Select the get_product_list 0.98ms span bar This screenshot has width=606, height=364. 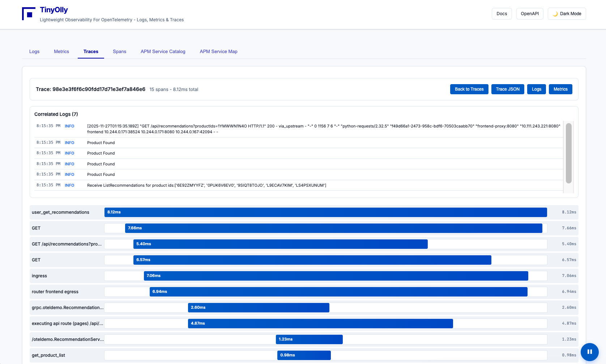[x=304, y=355]
